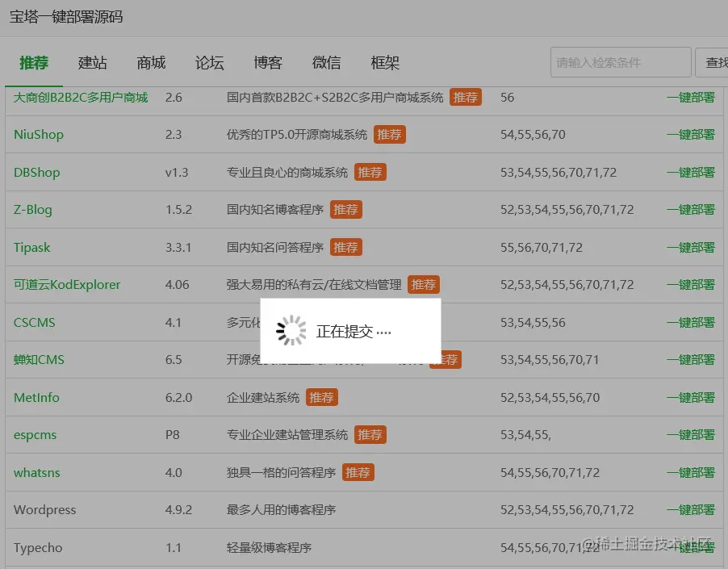
Task: Click the Typecho name text
Action: coord(38,548)
